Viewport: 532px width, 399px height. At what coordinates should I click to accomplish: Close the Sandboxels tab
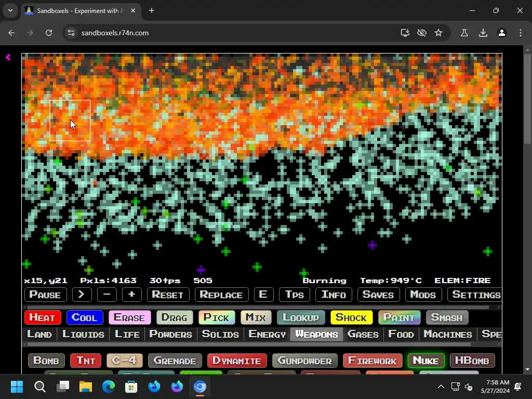(x=133, y=10)
